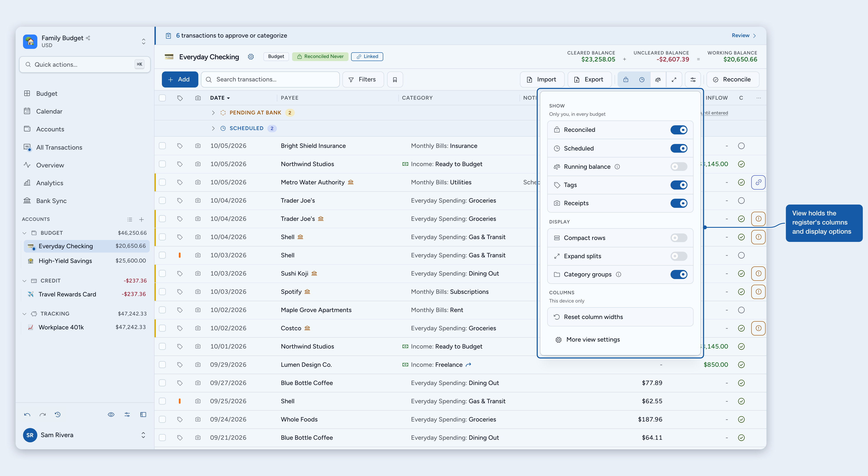Turn off the Category groups toggle
The height and width of the screenshot is (476, 868).
tap(679, 274)
